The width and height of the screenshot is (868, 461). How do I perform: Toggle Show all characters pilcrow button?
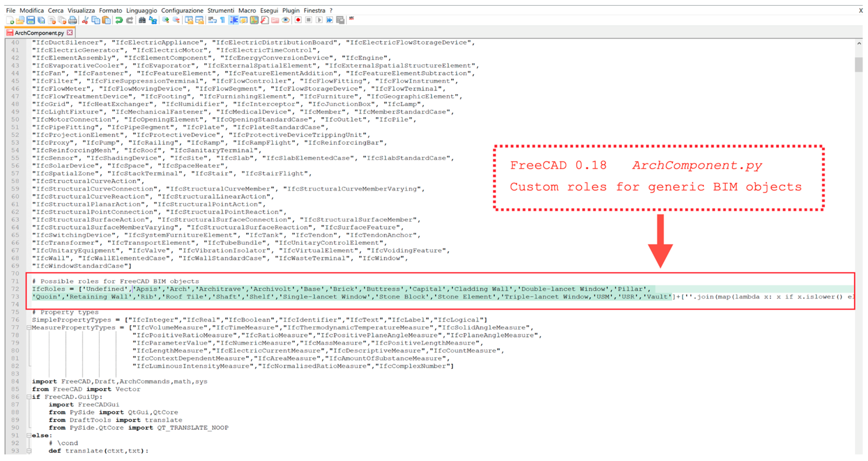222,20
